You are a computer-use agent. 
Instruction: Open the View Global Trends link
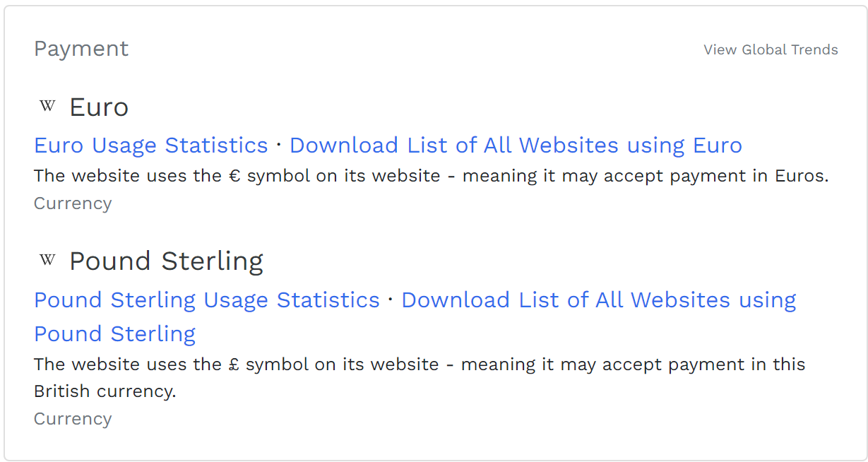(x=771, y=49)
